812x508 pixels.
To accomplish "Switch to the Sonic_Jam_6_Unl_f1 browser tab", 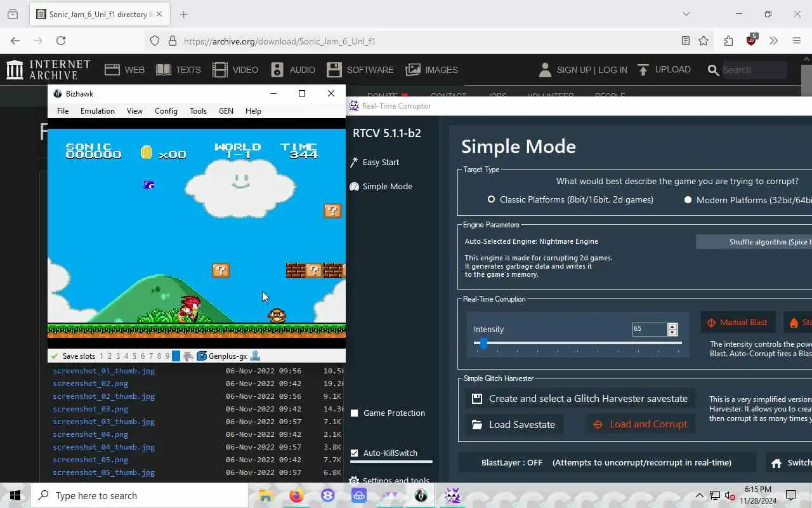I will point(100,14).
